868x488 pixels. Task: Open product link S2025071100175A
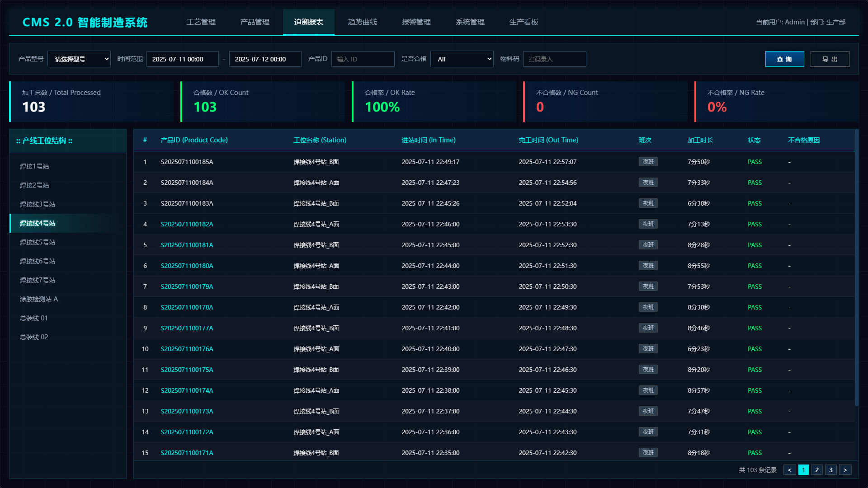click(187, 370)
